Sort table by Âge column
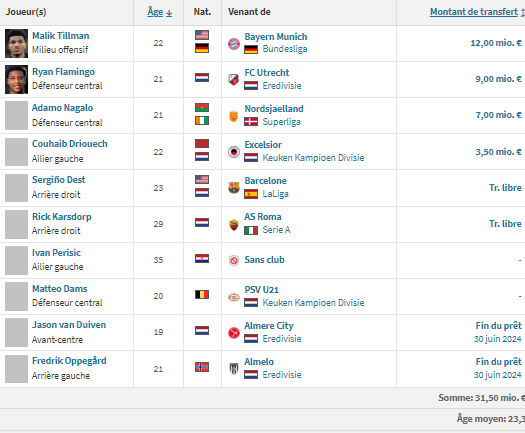Image resolution: width=525 pixels, height=433 pixels. (x=159, y=12)
